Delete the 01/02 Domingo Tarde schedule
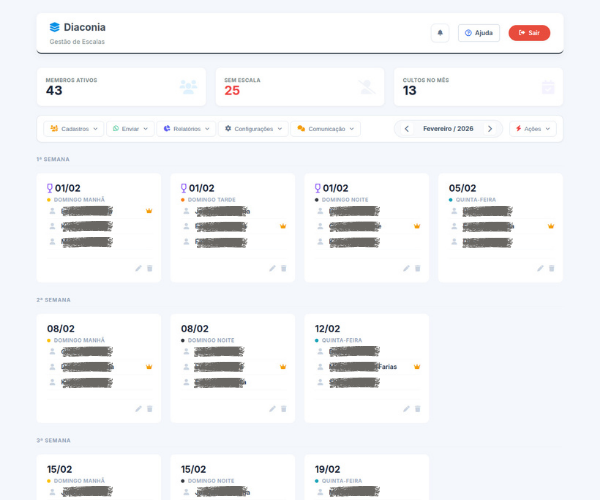 point(284,268)
